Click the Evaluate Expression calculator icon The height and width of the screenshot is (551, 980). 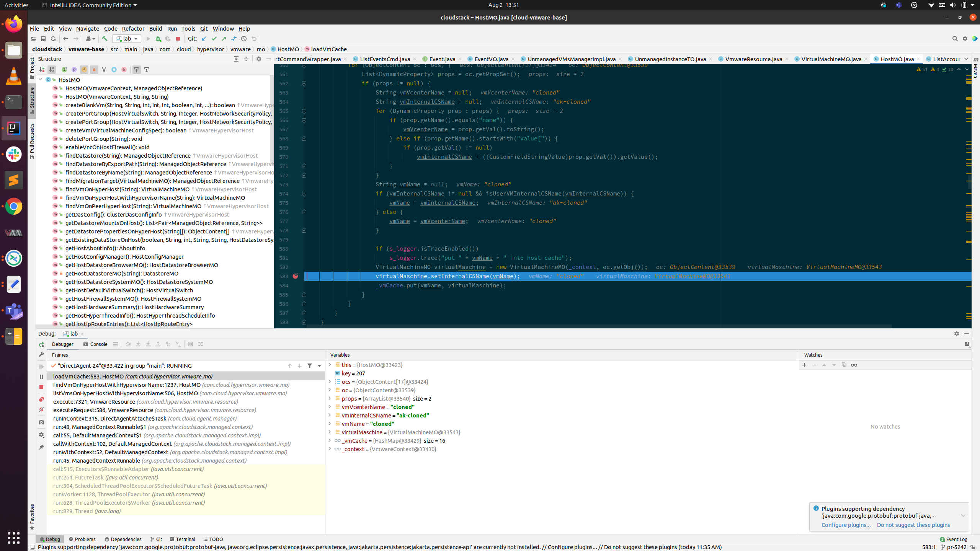pyautogui.click(x=191, y=344)
